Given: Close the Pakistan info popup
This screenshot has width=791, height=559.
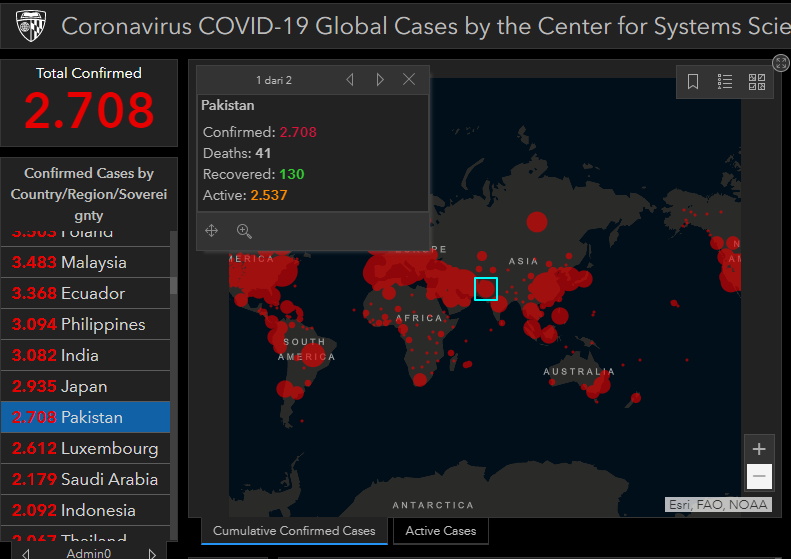Looking at the screenshot, I should pos(409,79).
